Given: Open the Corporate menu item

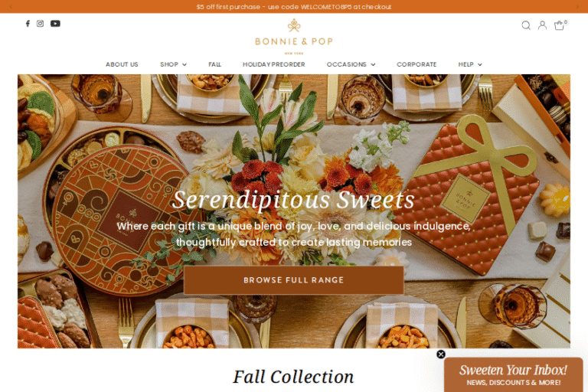Looking at the screenshot, I should pos(416,64).
